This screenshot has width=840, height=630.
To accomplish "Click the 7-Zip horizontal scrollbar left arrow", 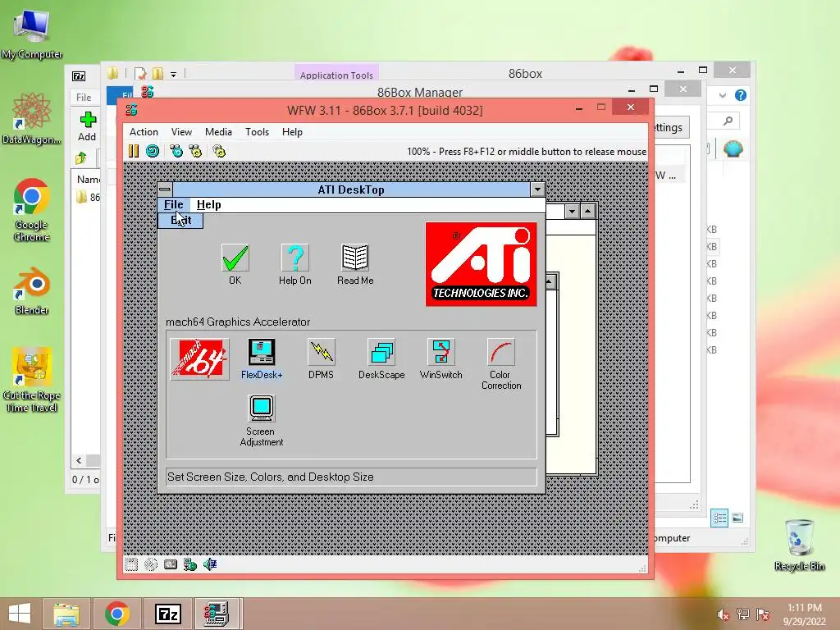I will click(80, 461).
